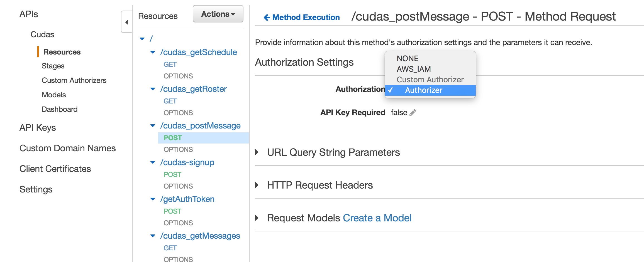
Task: Open the /cudas-signup resource
Action: 187,162
